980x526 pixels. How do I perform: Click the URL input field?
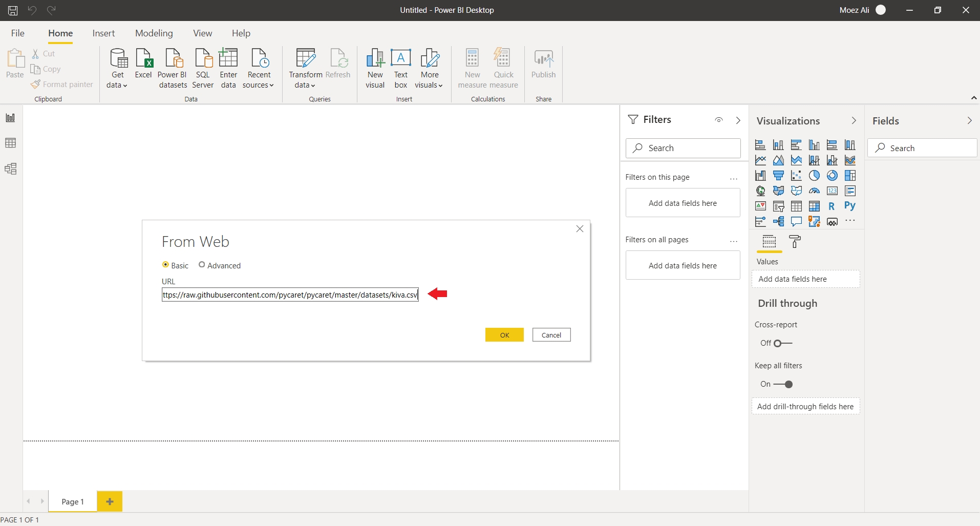tap(290, 295)
